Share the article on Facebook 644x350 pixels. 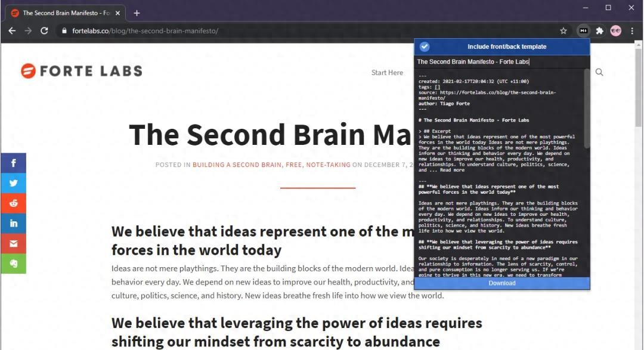coord(14,163)
